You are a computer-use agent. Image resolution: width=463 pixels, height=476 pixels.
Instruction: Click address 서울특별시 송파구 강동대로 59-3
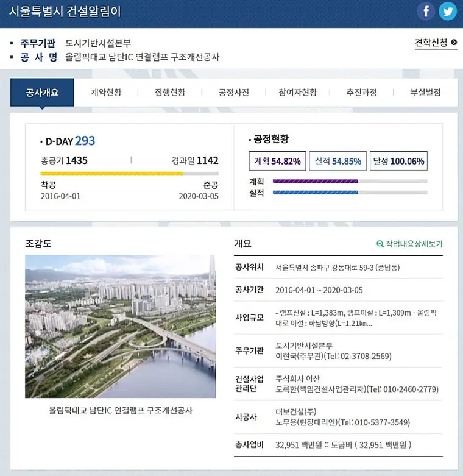(338, 268)
